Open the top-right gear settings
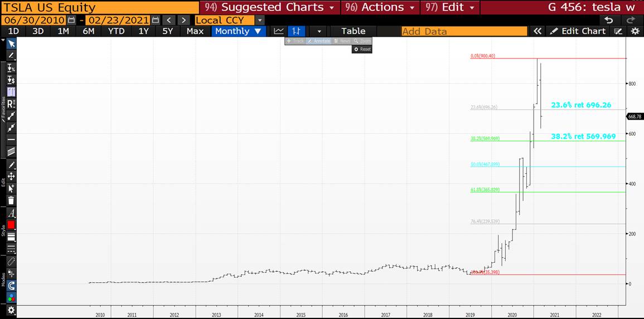 [635, 31]
